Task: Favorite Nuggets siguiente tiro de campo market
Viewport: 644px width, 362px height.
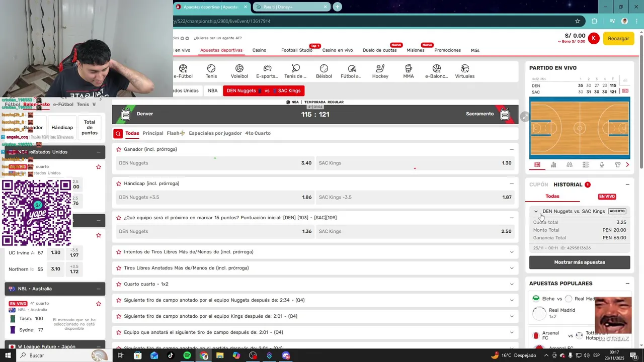Action: point(119,300)
